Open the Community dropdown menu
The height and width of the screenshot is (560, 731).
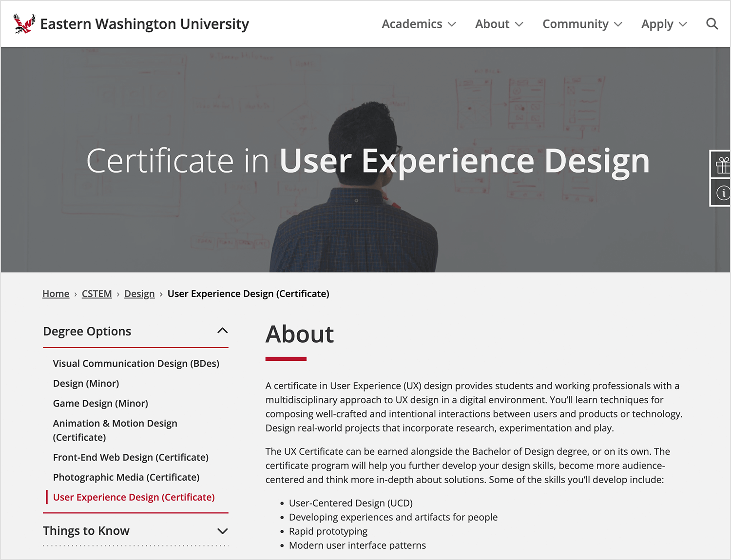tap(582, 24)
